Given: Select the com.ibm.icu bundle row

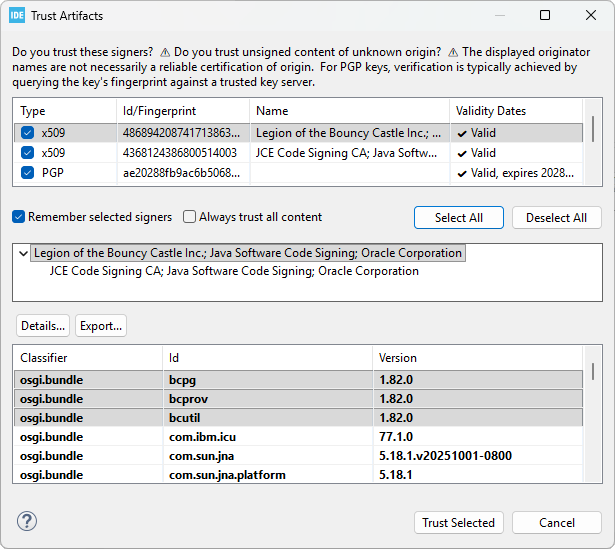Looking at the screenshot, I should [200, 437].
